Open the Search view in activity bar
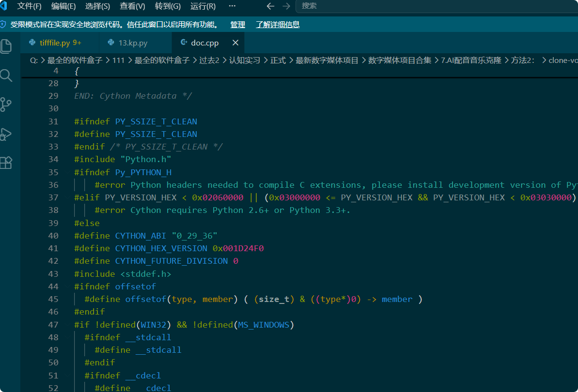The height and width of the screenshot is (392, 578). tap(6, 75)
